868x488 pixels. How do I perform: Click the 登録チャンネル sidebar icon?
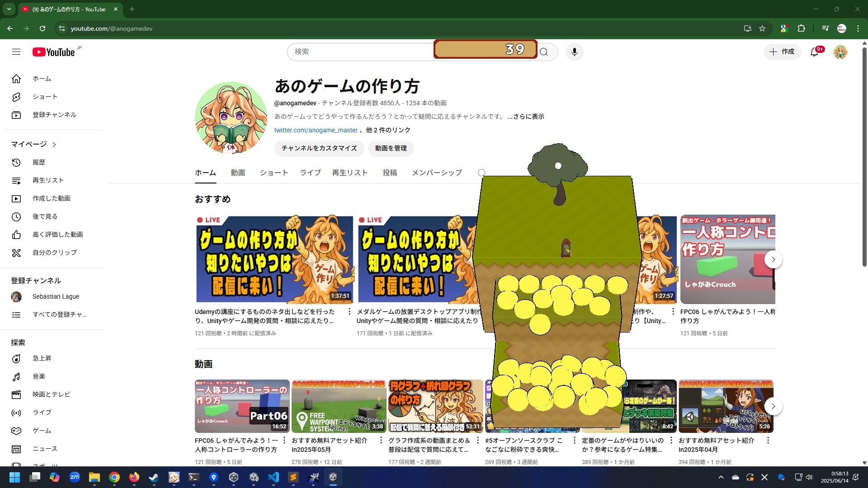click(x=16, y=115)
